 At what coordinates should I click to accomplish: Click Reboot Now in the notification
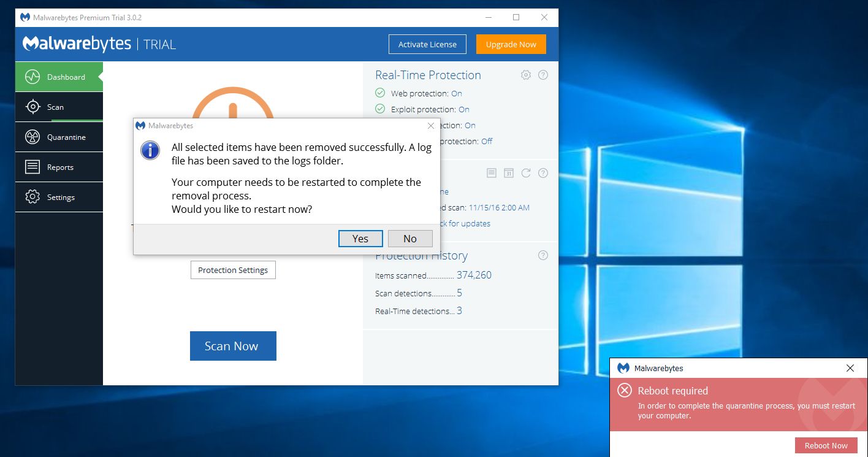point(826,445)
